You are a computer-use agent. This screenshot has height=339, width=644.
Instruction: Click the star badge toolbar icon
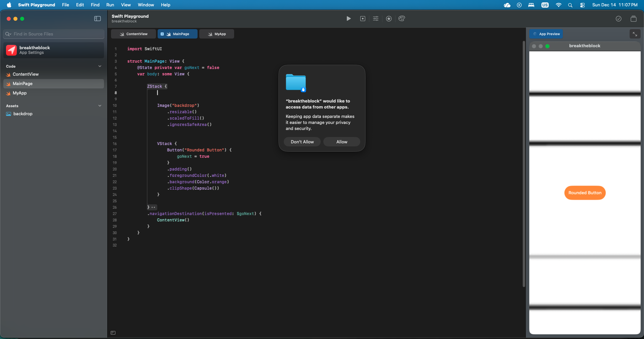pyautogui.click(x=389, y=19)
